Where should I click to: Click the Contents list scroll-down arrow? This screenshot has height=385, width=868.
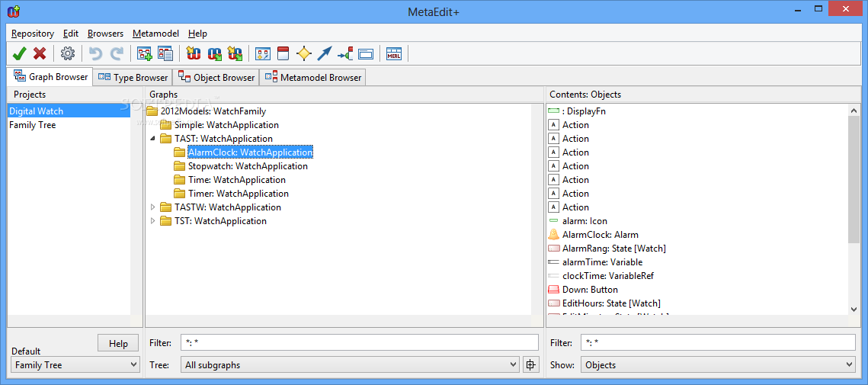point(854,309)
